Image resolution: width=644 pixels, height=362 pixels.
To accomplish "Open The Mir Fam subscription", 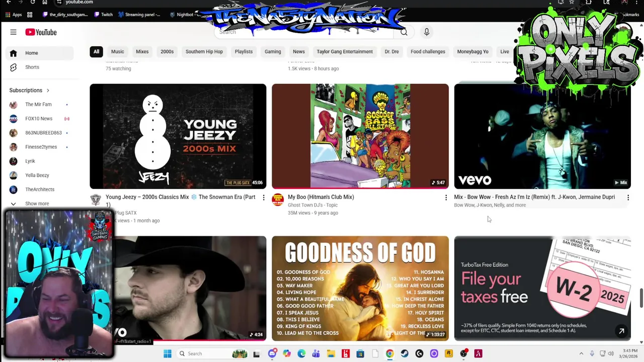I will coord(38,105).
